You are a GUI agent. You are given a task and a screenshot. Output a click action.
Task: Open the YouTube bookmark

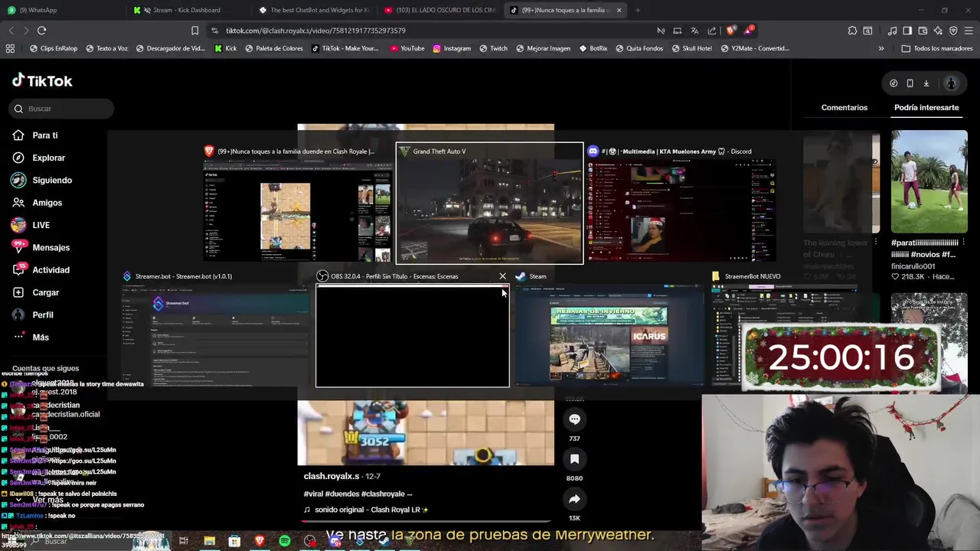point(407,48)
